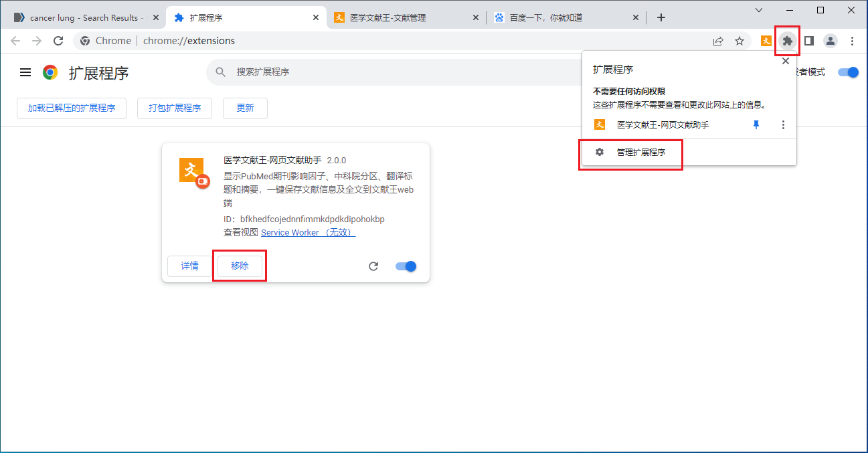Image resolution: width=868 pixels, height=453 pixels.
Task: Click the search extensions field
Action: click(402, 72)
